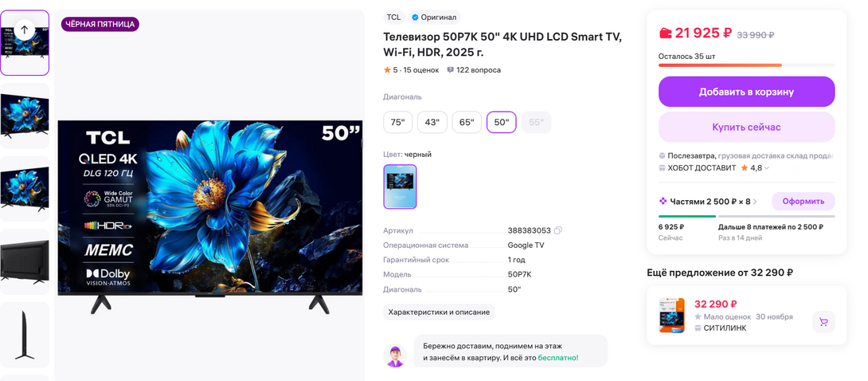Select the 43" diagonal option
The height and width of the screenshot is (381, 868).
click(432, 123)
